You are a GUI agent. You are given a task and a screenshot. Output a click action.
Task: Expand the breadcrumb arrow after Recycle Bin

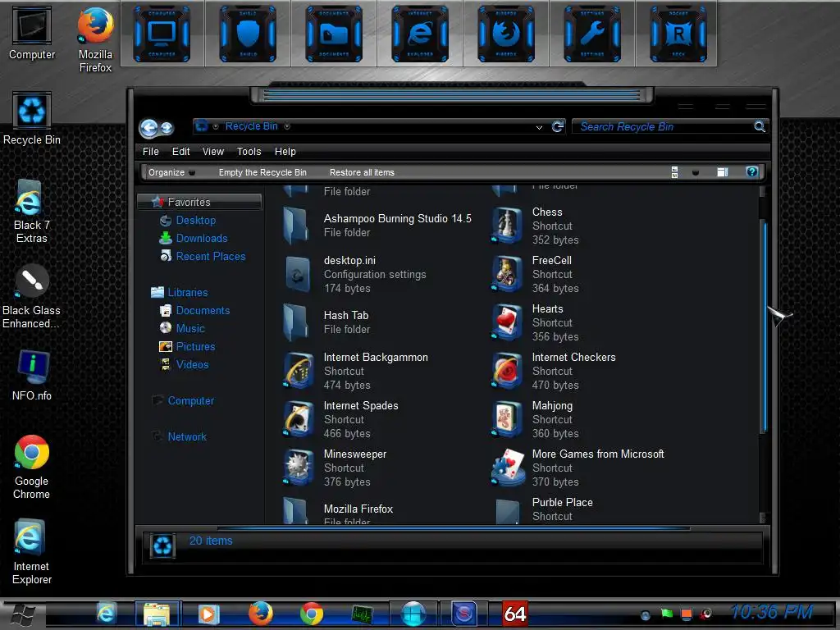[x=287, y=126]
